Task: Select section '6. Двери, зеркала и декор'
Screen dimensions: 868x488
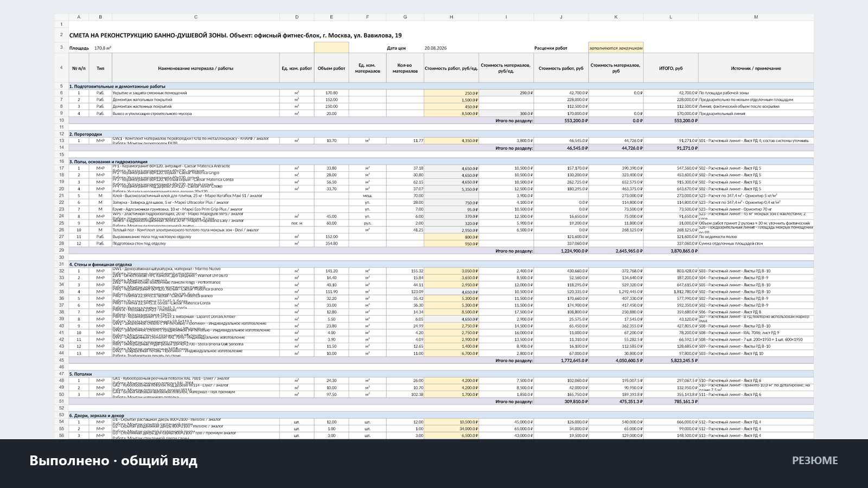Action: click(441, 415)
